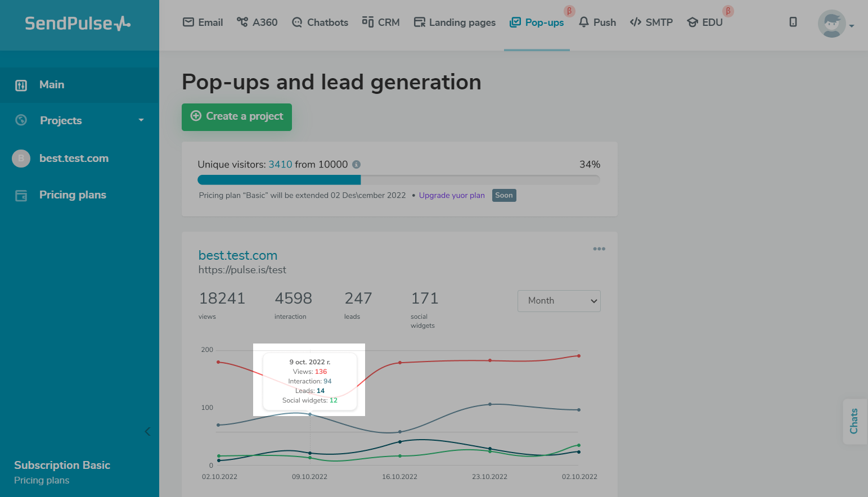The image size is (868, 497).
Task: Click the Subscription Basic text in sidebar
Action: pos(62,465)
